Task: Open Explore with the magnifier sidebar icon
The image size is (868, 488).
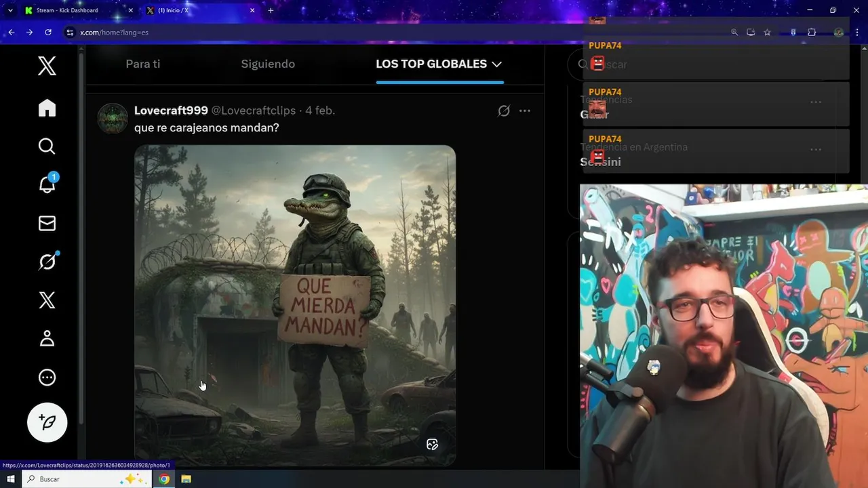Action: (x=47, y=146)
